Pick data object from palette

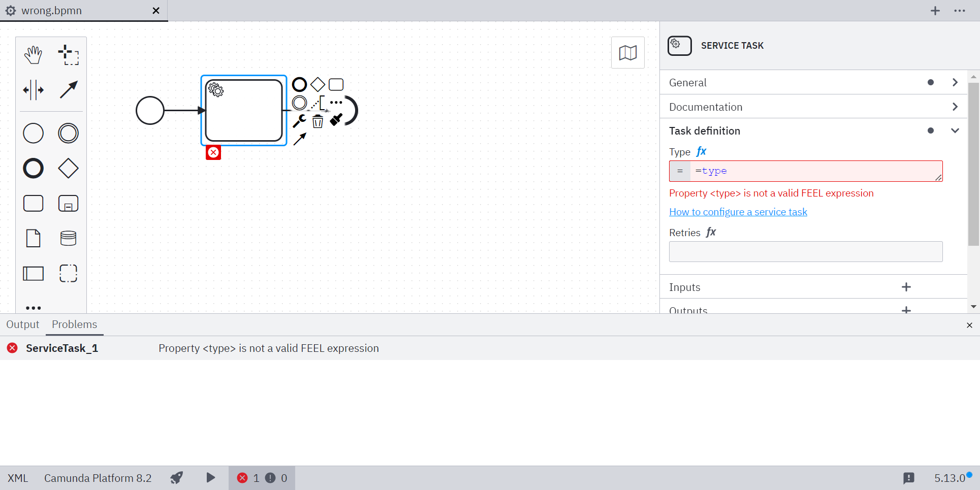(x=34, y=238)
